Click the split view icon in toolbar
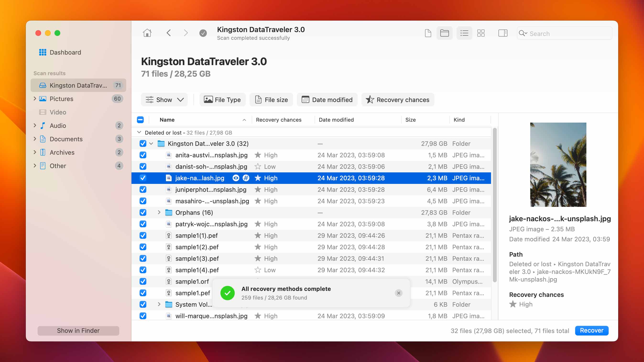The height and width of the screenshot is (362, 644). (x=502, y=33)
